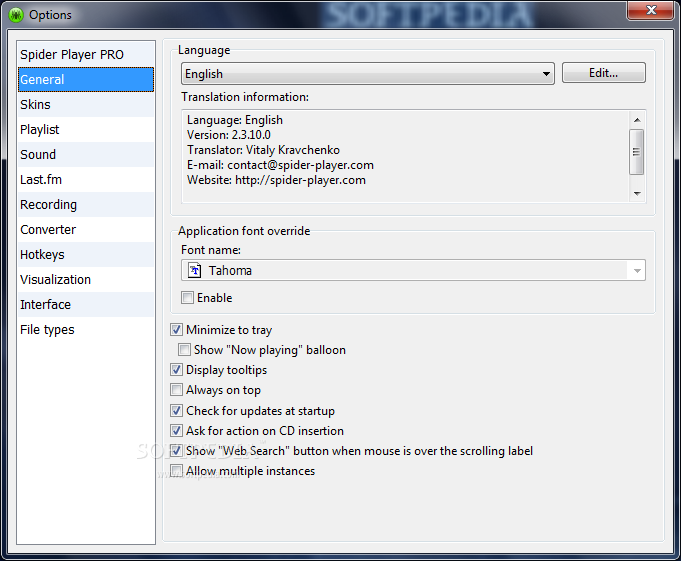Click translation info scrollbar down arrow
The image size is (681, 561).
pyautogui.click(x=637, y=194)
